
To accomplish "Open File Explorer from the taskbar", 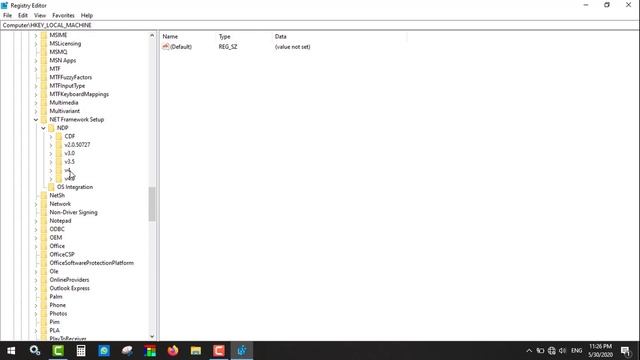I will pyautogui.click(x=196, y=351).
